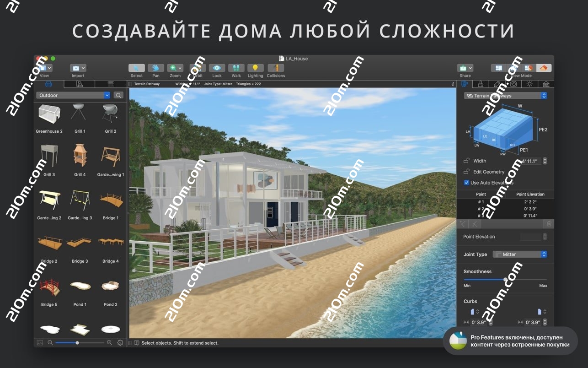
Task: Open camera inspector tab
Action: (513, 84)
